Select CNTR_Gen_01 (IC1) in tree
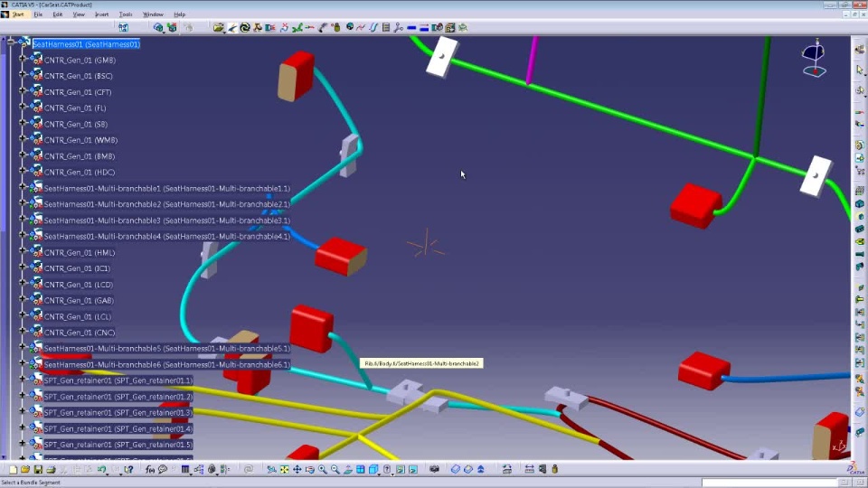This screenshot has width=868, height=488. click(x=77, y=269)
